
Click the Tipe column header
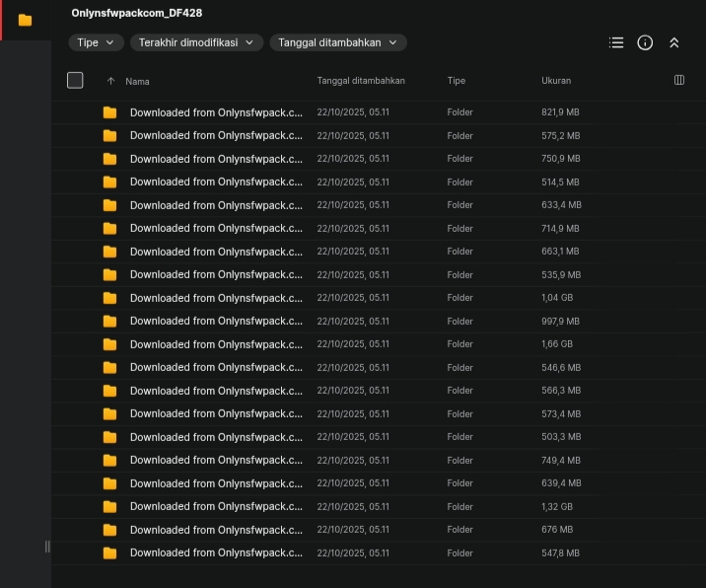(456, 81)
